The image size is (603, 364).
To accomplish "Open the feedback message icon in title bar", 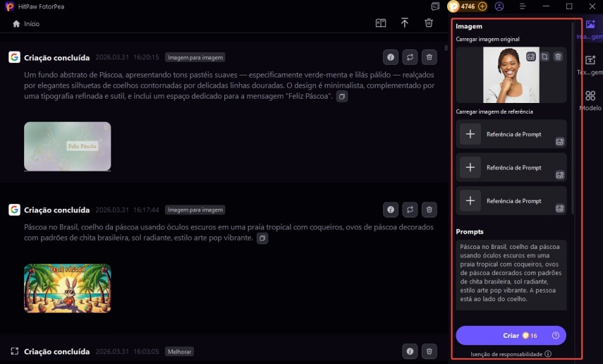I will coord(435,6).
